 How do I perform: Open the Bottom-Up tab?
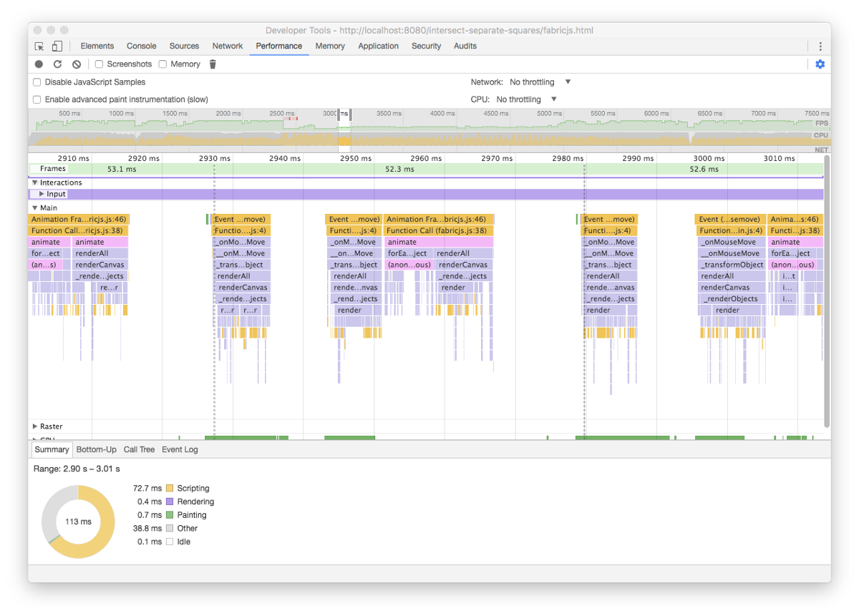[96, 449]
